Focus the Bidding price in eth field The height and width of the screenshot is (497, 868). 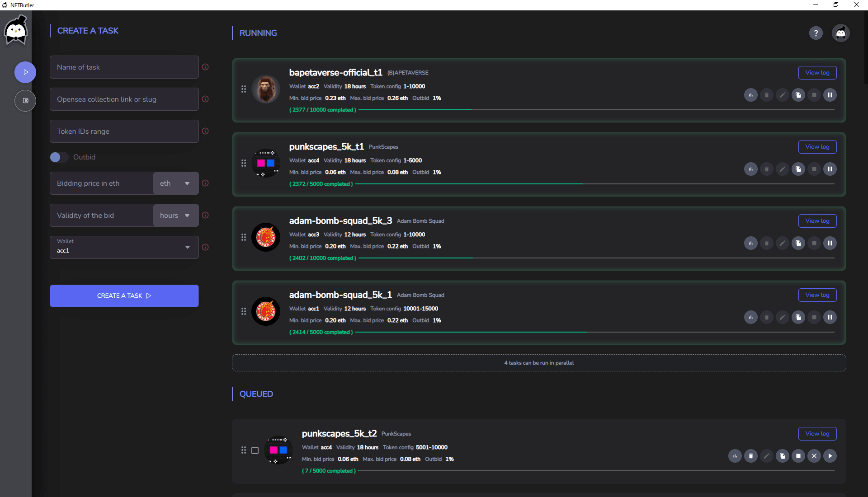102,183
